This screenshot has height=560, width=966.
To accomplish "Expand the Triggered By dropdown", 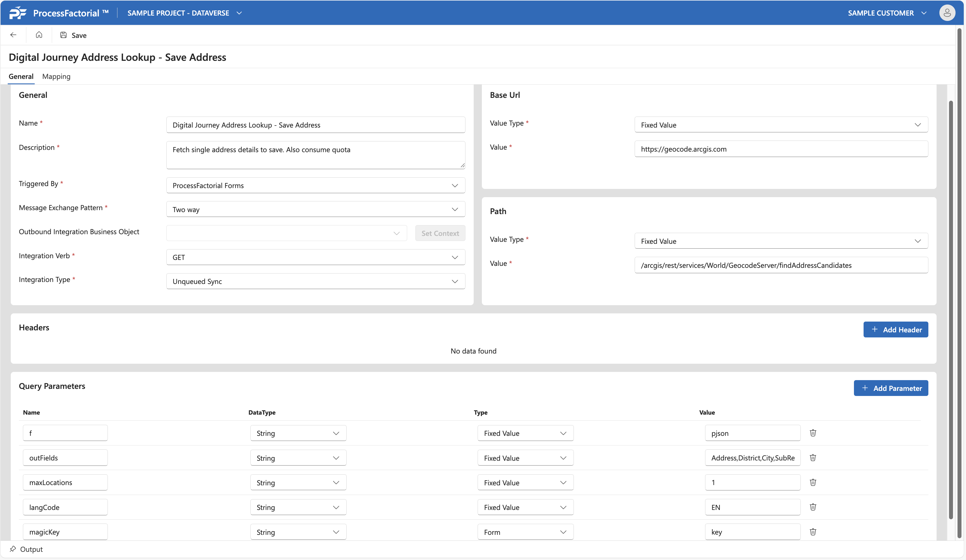I will point(315,185).
